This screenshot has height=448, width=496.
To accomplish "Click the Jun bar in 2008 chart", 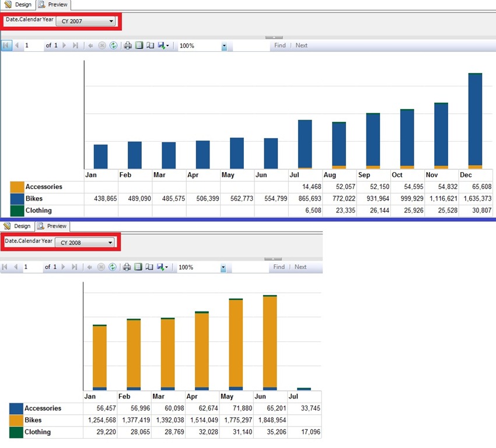I will coord(270,343).
